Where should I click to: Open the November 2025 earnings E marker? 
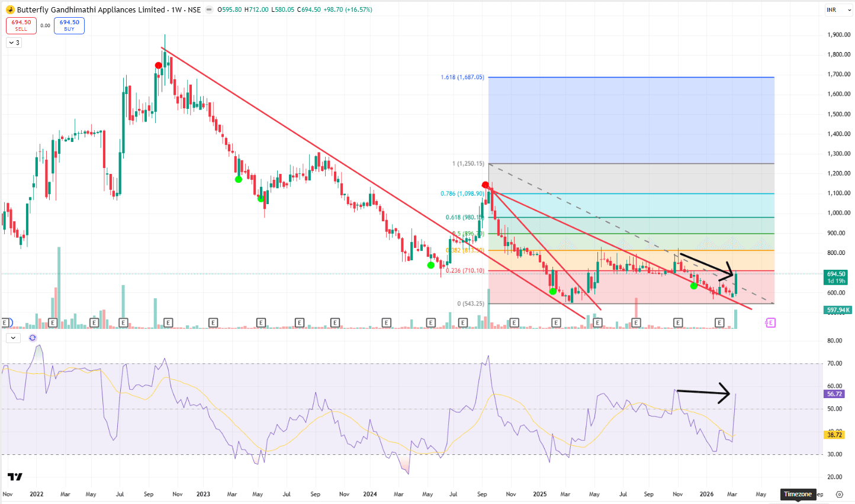click(678, 322)
